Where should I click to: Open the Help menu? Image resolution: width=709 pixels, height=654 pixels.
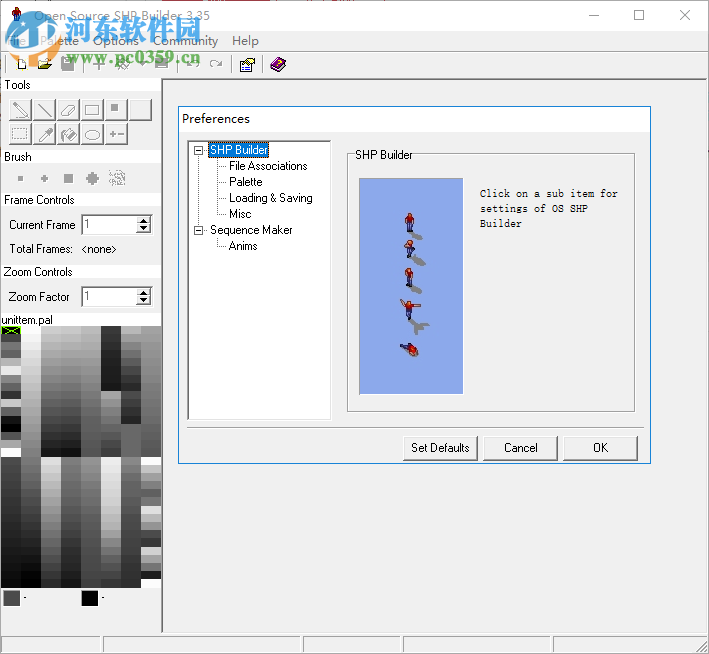point(245,41)
